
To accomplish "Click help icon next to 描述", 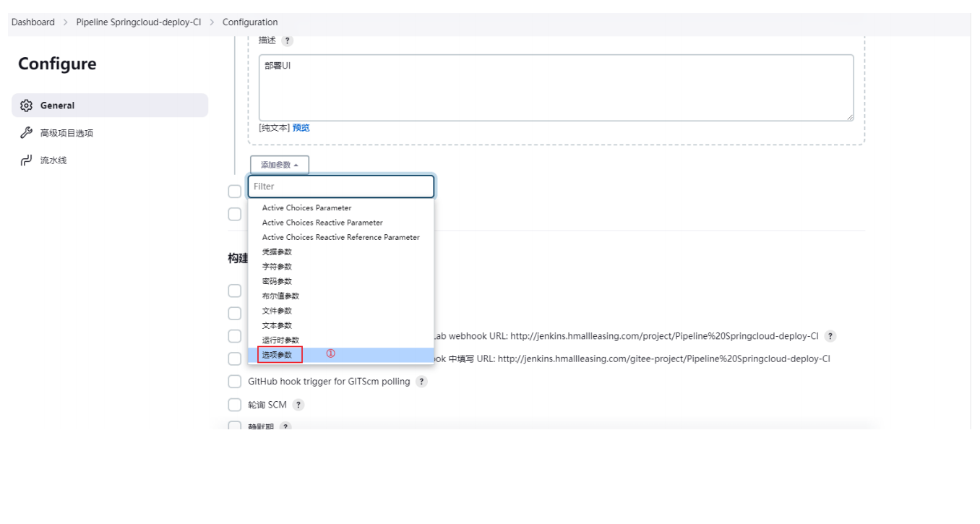I will click(x=287, y=40).
